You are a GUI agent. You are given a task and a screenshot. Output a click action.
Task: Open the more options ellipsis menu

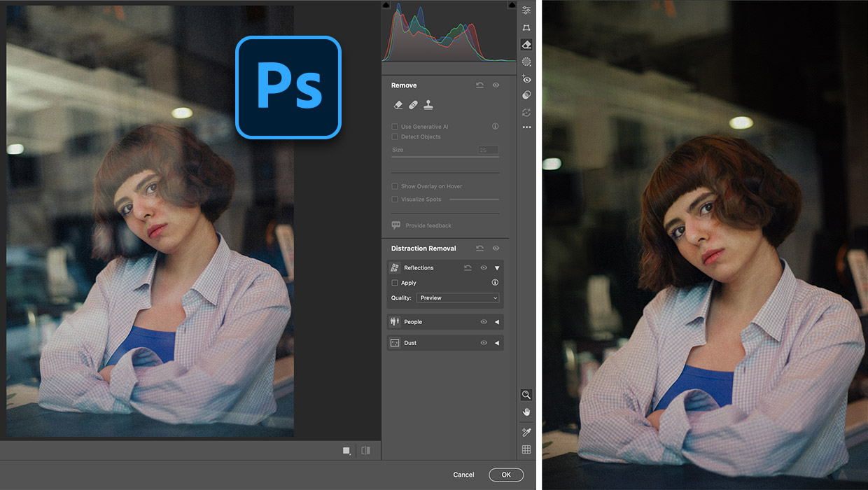(526, 127)
